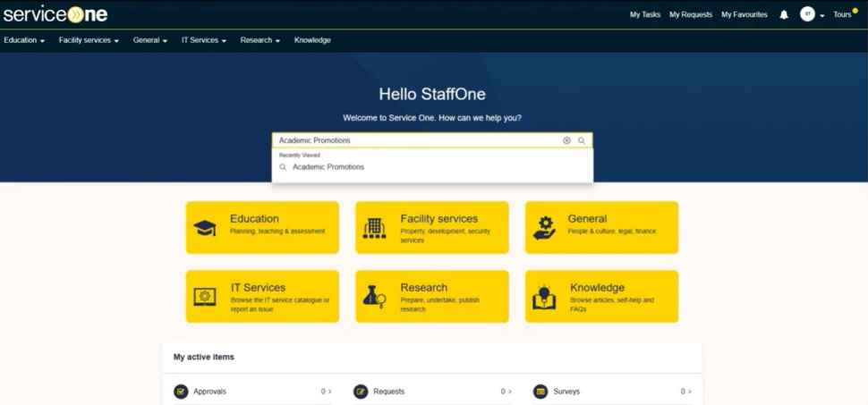
Task: Click the arrow next to user avatar
Action: [x=822, y=15]
